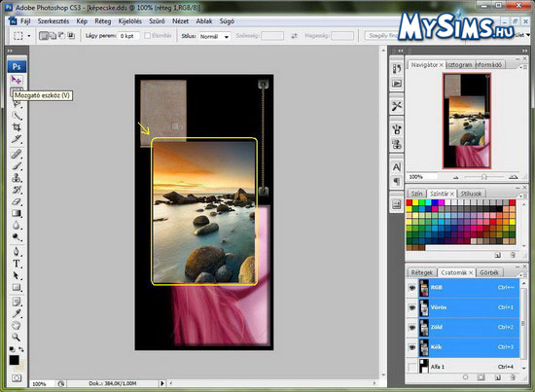Viewport: 535px width, 392px height.
Task: Toggle Quick Mask mode
Action: 17,378
